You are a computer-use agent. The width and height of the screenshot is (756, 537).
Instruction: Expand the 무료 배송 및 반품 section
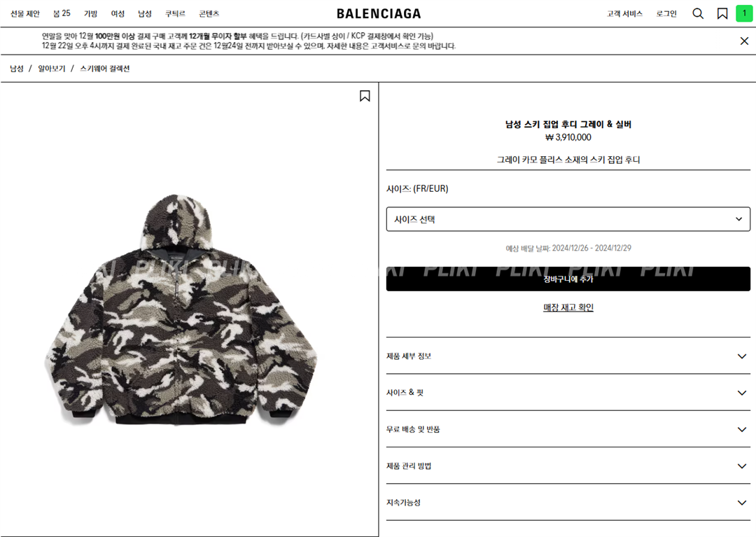(x=568, y=429)
